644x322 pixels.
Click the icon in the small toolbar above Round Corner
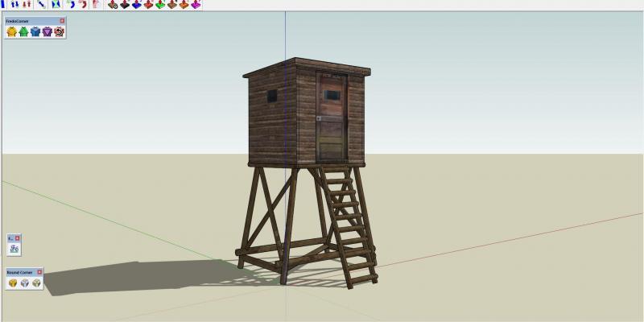[14, 250]
